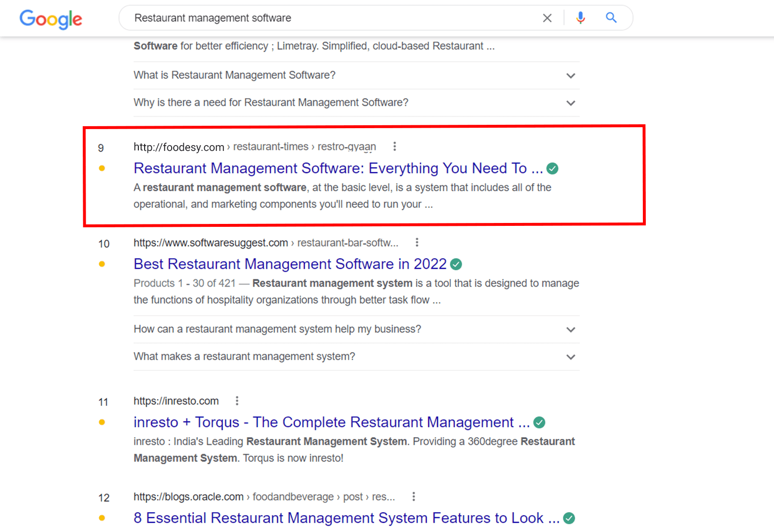Open three-dot menu for the foodesy.com result
The width and height of the screenshot is (774, 532).
(x=395, y=146)
